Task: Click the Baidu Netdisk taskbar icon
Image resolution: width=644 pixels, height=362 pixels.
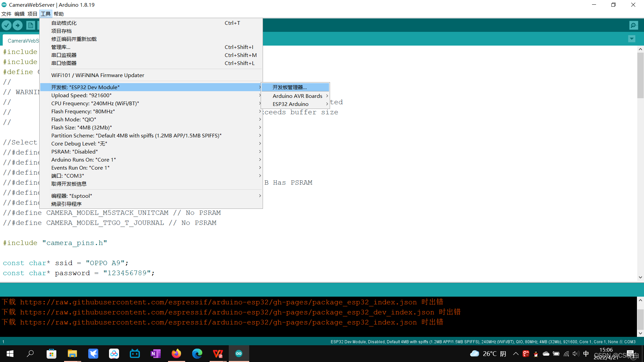Action: (x=114, y=354)
